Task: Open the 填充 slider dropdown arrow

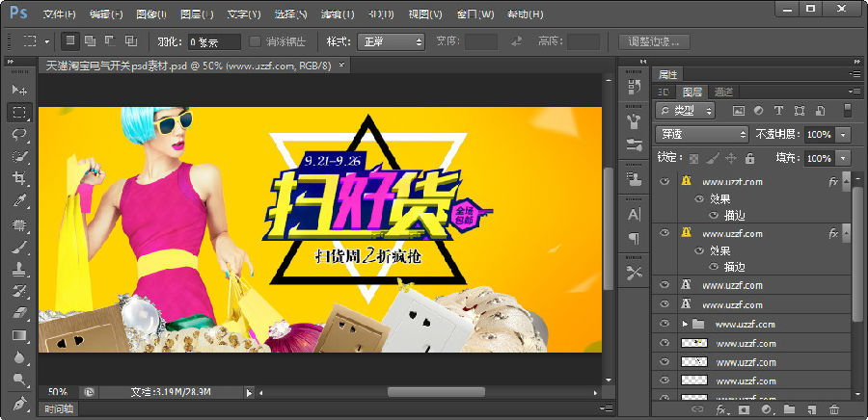Action: [843, 159]
